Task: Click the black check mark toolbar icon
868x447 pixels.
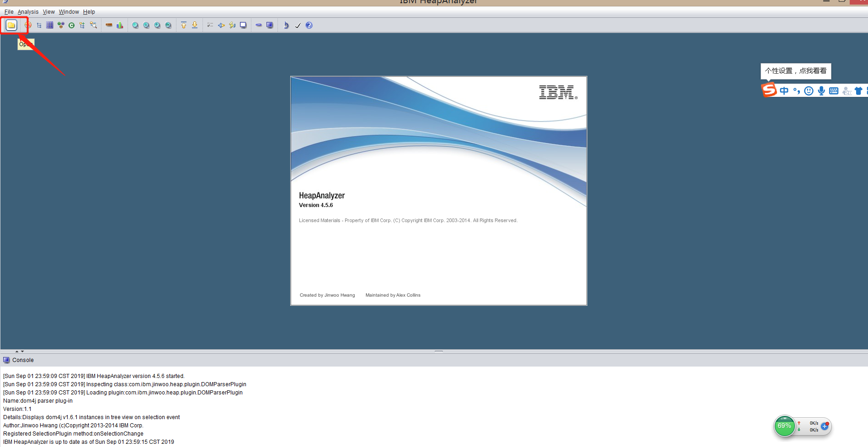Action: (x=298, y=25)
